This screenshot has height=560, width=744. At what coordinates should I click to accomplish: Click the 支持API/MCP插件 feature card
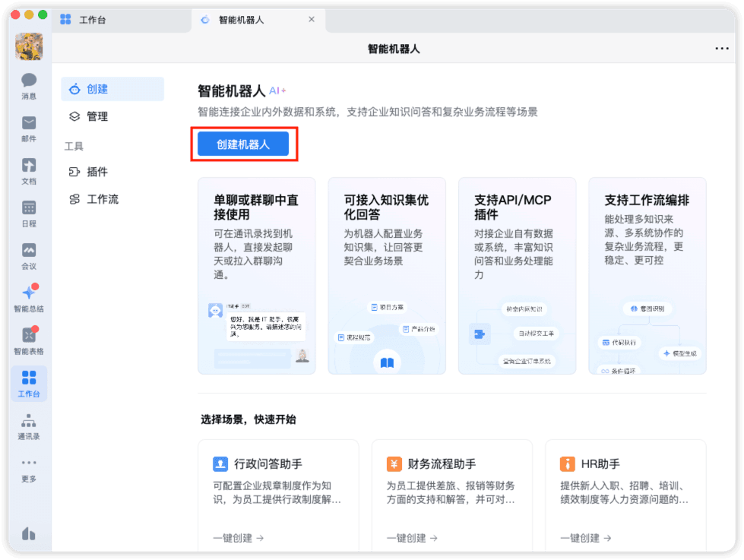(x=518, y=276)
